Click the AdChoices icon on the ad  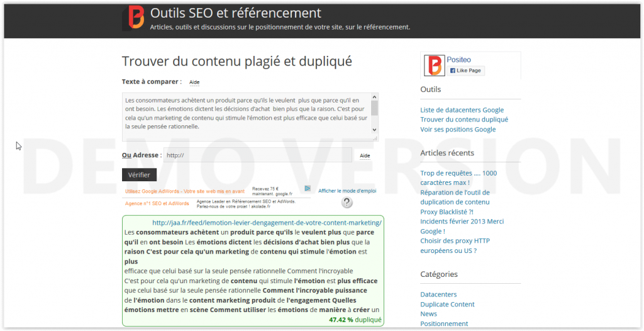pos(308,188)
